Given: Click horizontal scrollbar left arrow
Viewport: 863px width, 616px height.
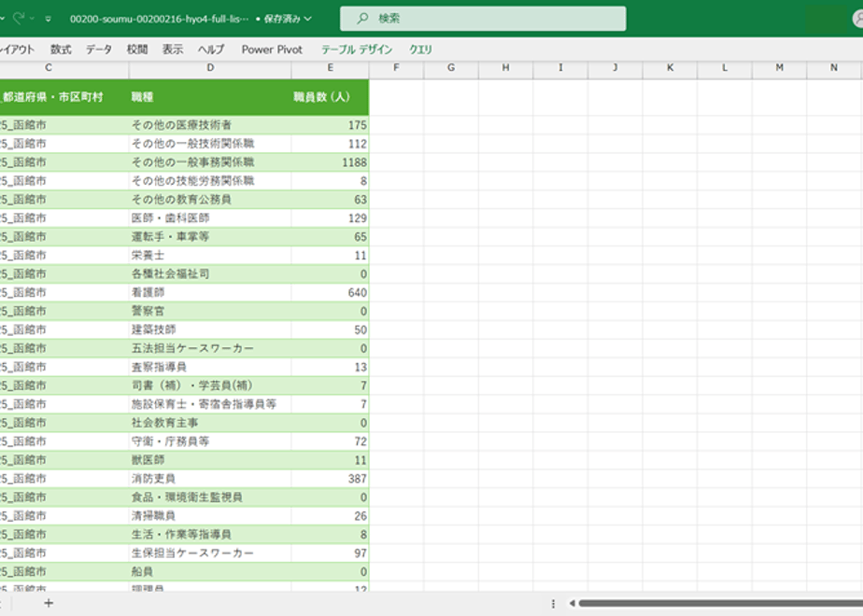Looking at the screenshot, I should pyautogui.click(x=572, y=603).
